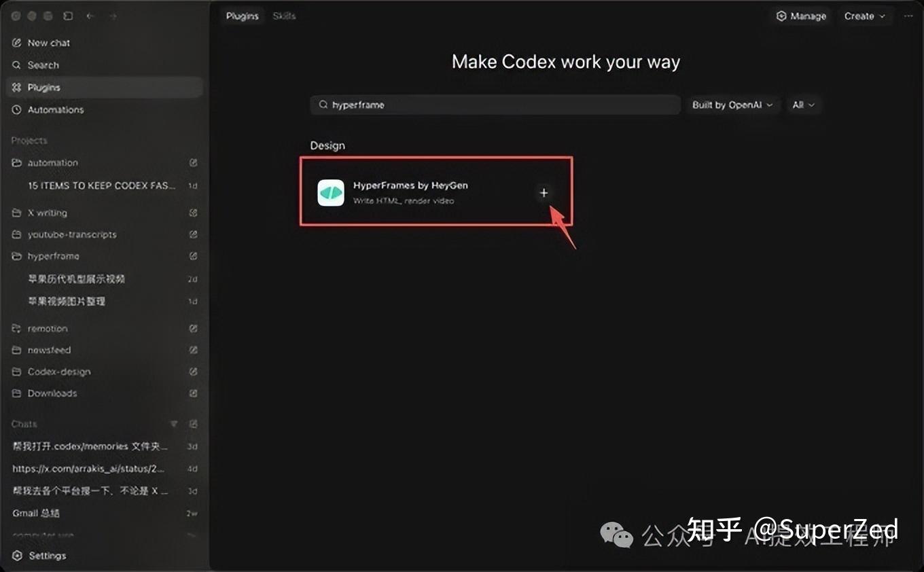Go forward with the right arrow
This screenshot has height=572, width=924.
pyautogui.click(x=113, y=16)
